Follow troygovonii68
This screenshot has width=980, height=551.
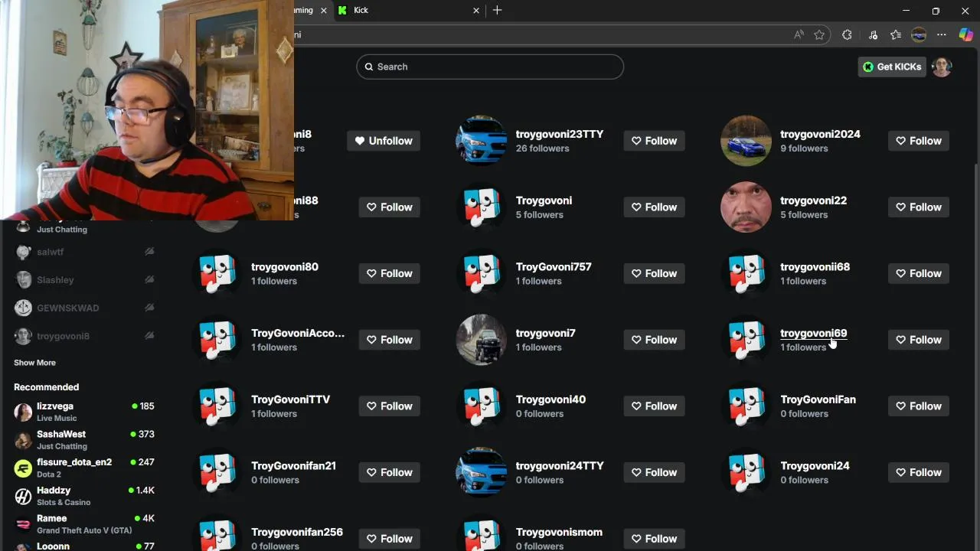(x=919, y=273)
